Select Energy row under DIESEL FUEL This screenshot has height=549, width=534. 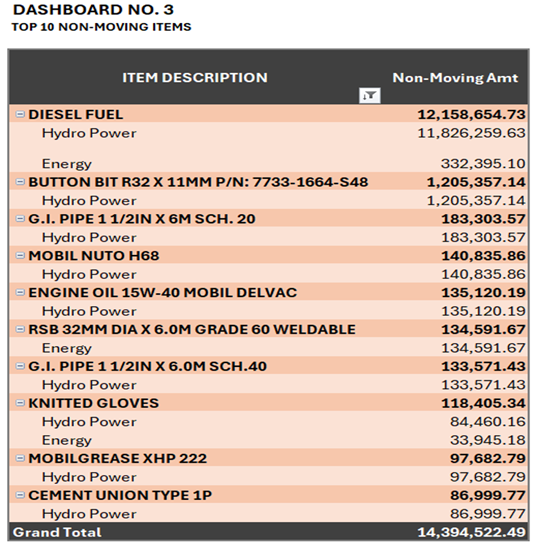268,164
